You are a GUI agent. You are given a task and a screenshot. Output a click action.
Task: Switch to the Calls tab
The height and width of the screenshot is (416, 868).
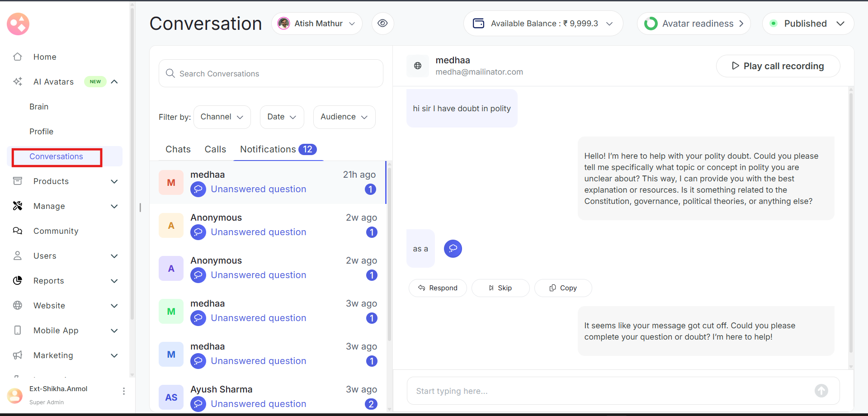point(215,149)
